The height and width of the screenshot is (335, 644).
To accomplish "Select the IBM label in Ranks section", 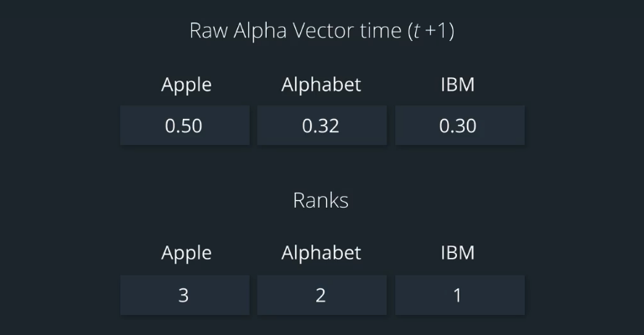I will (x=458, y=253).
